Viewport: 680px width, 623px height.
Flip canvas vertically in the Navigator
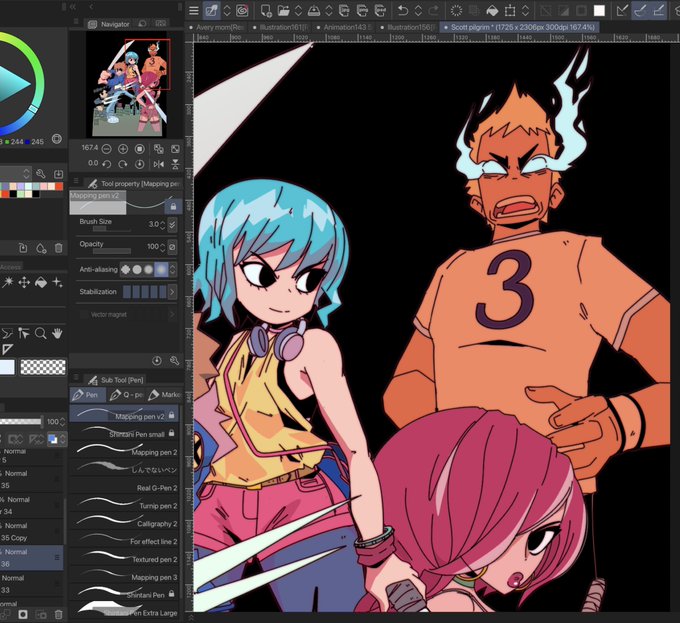click(175, 164)
